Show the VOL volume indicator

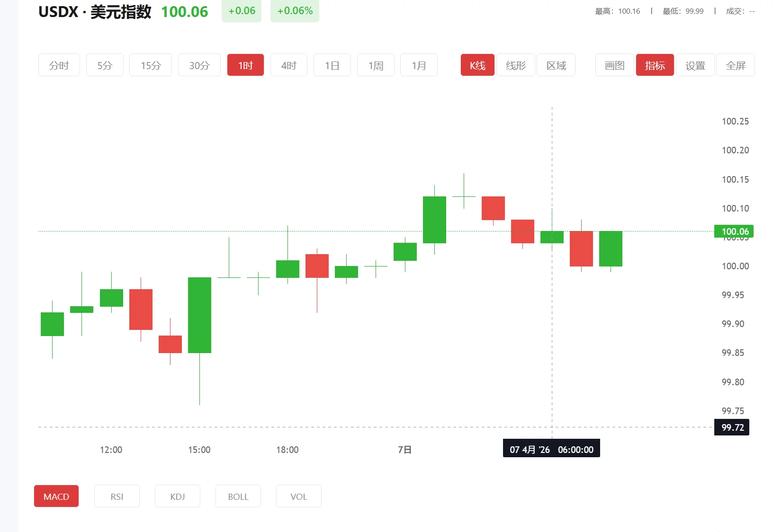pos(299,496)
